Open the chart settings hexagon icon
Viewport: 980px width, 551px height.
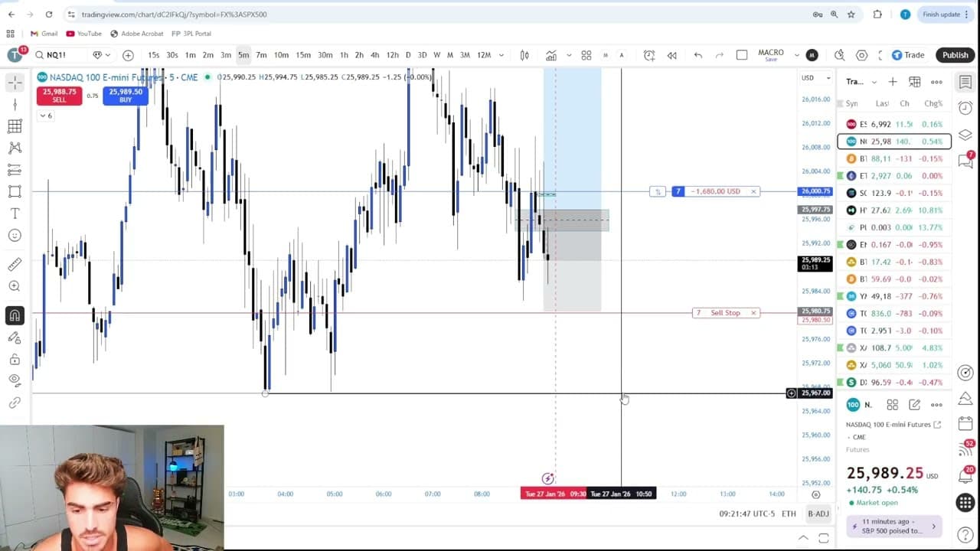862,55
